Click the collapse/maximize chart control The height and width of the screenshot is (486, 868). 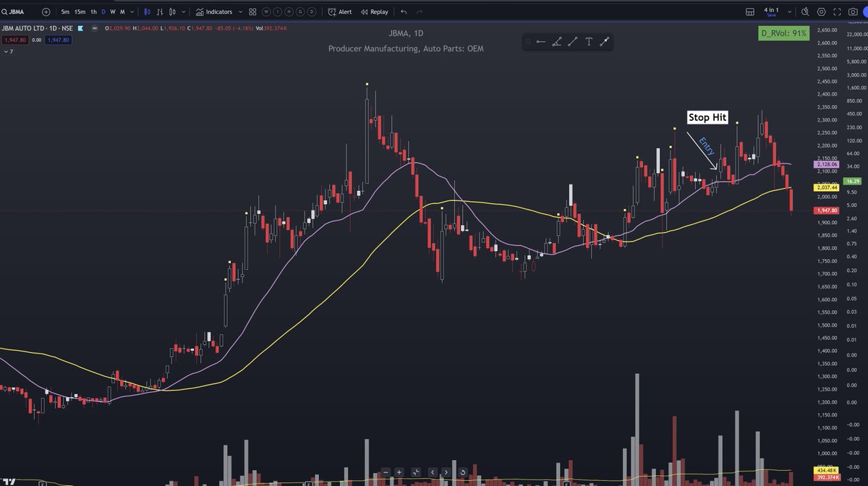click(415, 472)
